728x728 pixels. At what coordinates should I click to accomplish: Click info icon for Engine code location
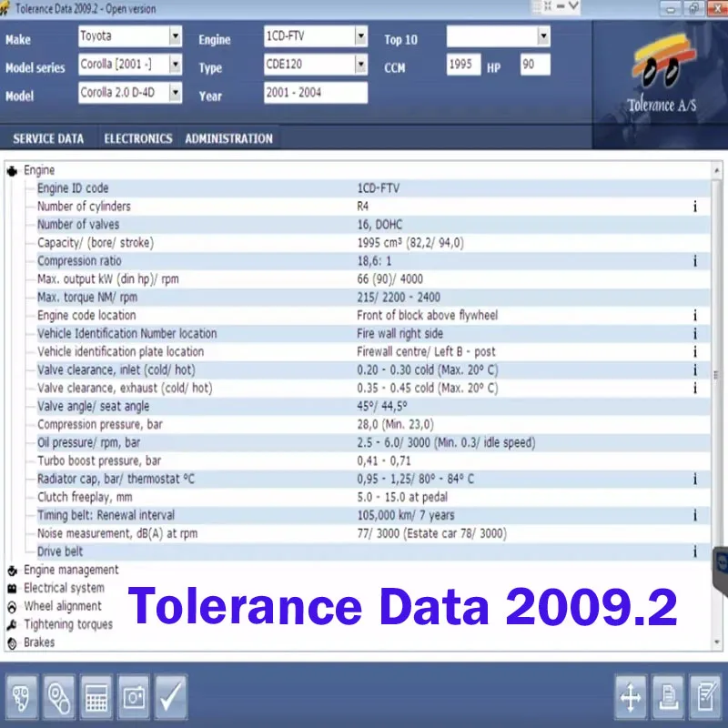695,316
